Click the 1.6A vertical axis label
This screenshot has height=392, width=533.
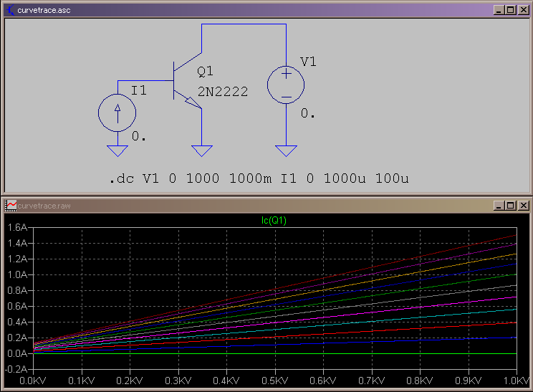click(17, 227)
